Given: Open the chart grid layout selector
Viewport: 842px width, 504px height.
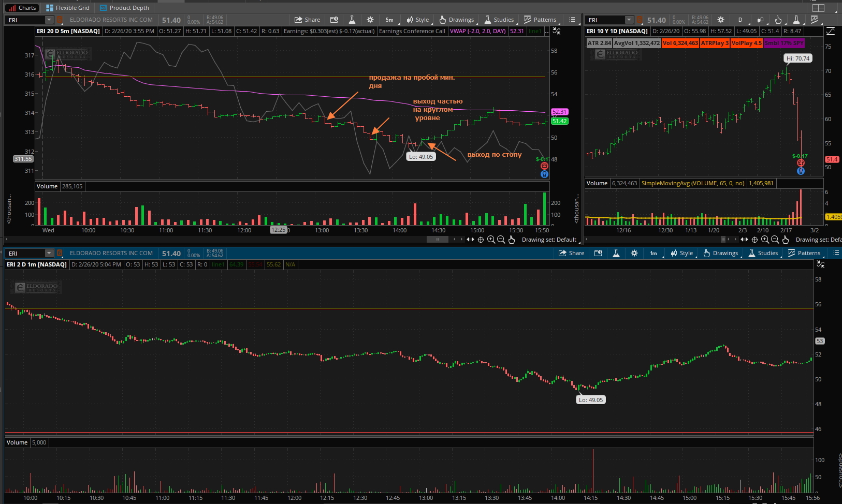Looking at the screenshot, I should (818, 8).
